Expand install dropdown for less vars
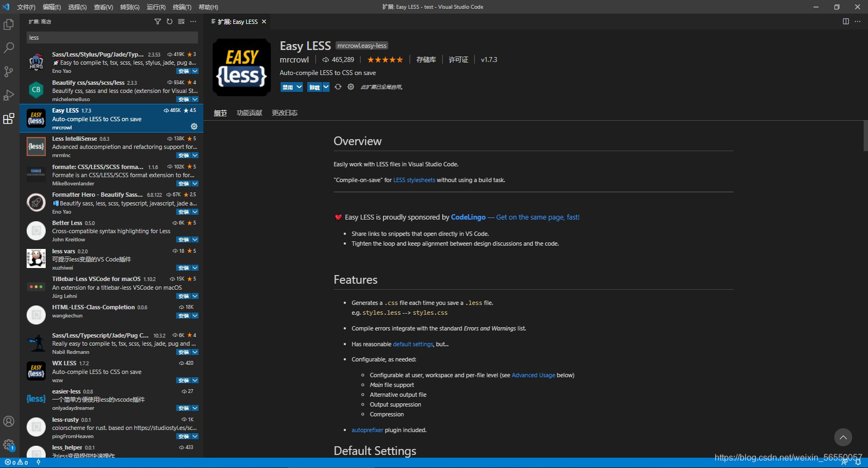868x468 pixels. pos(195,268)
